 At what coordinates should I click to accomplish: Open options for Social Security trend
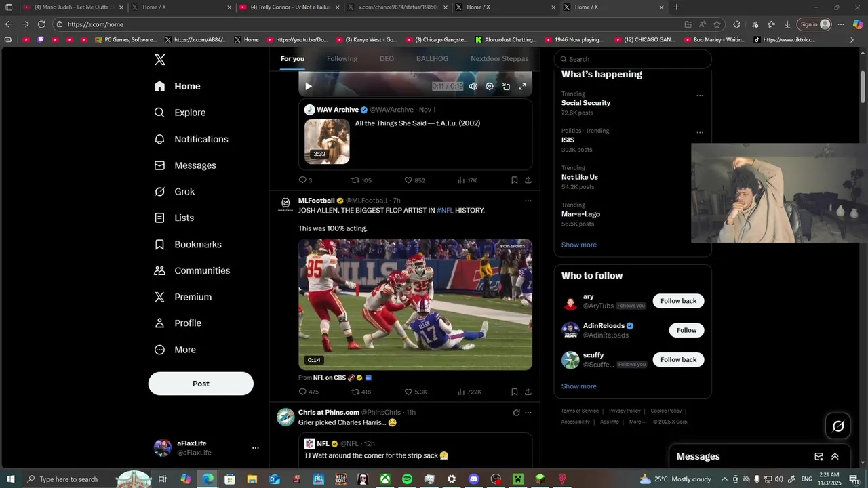700,96
